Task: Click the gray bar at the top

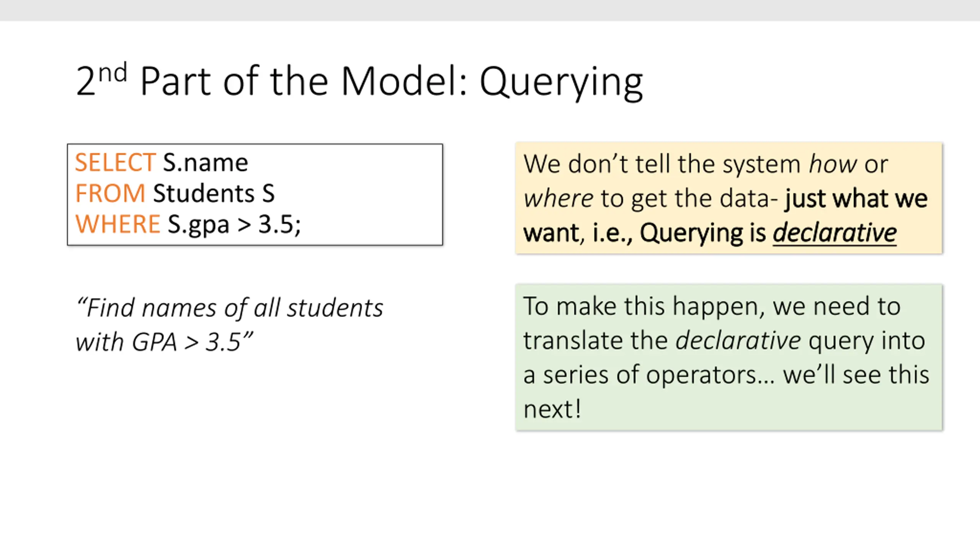Action: click(490, 10)
